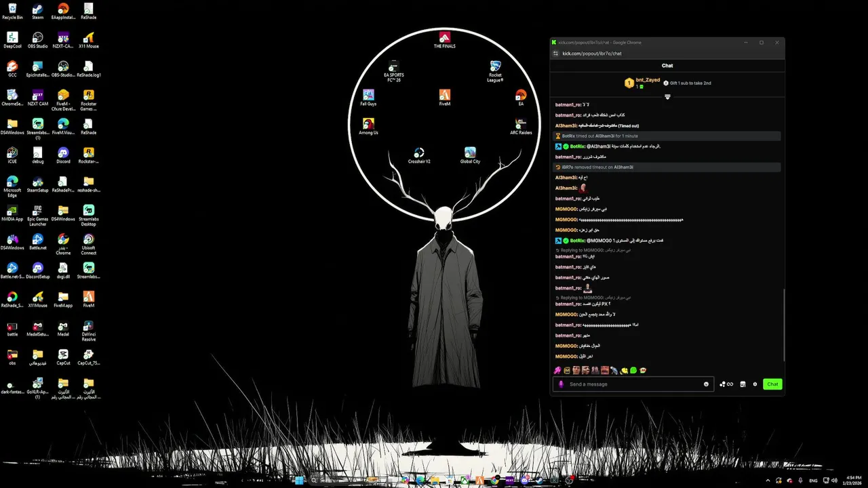Screen dimensions: 868x488
Task: Open the Battle.net desktop shortcut
Action: pyautogui.click(x=38, y=242)
